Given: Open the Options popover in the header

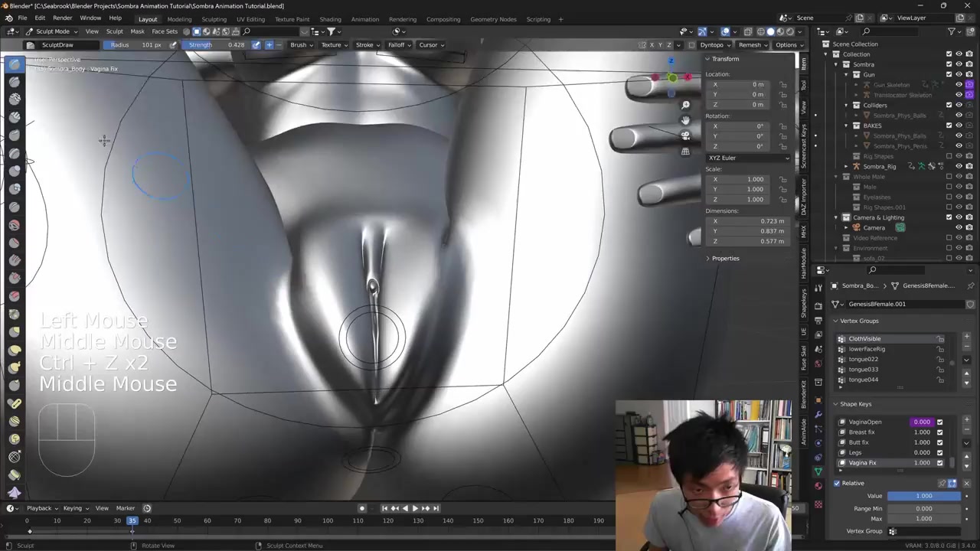Looking at the screenshot, I should pos(786,45).
